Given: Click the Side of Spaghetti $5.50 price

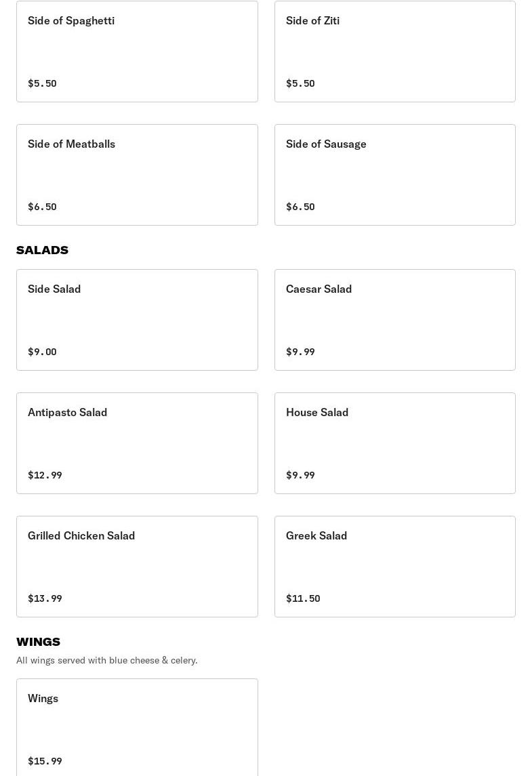Looking at the screenshot, I should 42,83.
